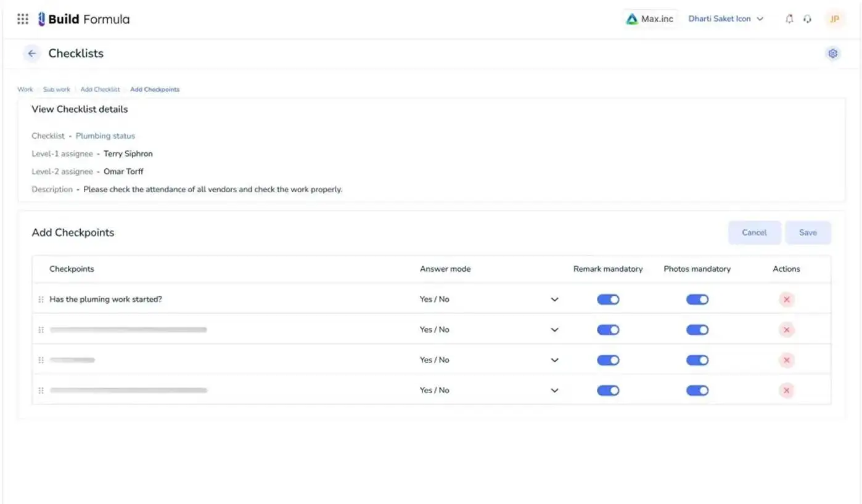Open the notifications bell
Viewport: 862px width, 504px height.
pos(789,19)
